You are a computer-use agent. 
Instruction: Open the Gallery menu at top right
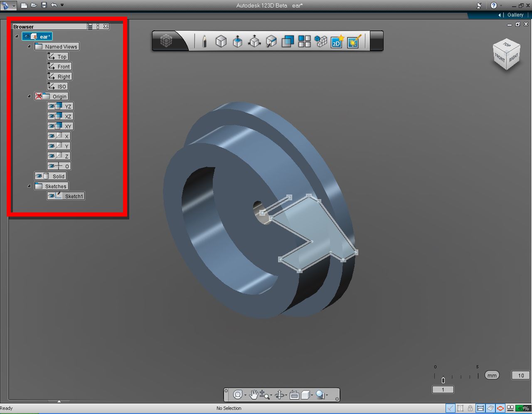pyautogui.click(x=515, y=15)
